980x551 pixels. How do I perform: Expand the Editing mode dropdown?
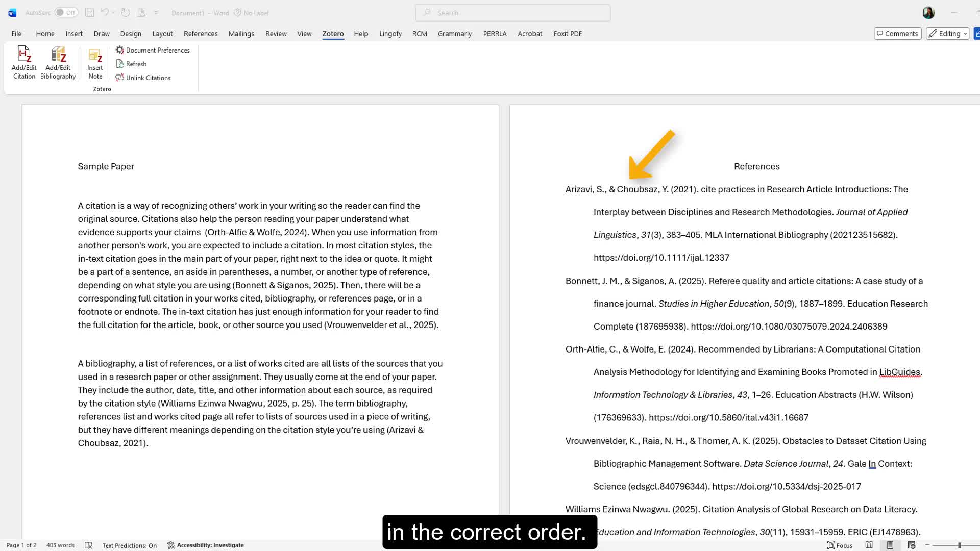pos(965,33)
